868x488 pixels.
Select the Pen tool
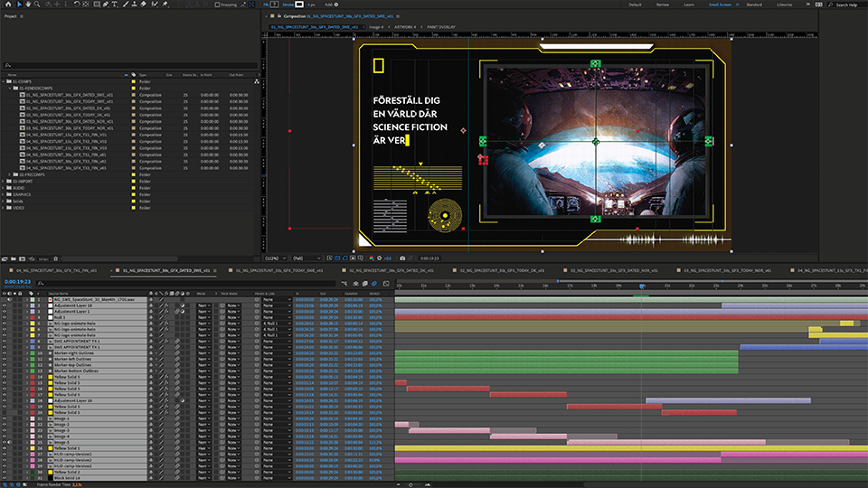click(106, 5)
